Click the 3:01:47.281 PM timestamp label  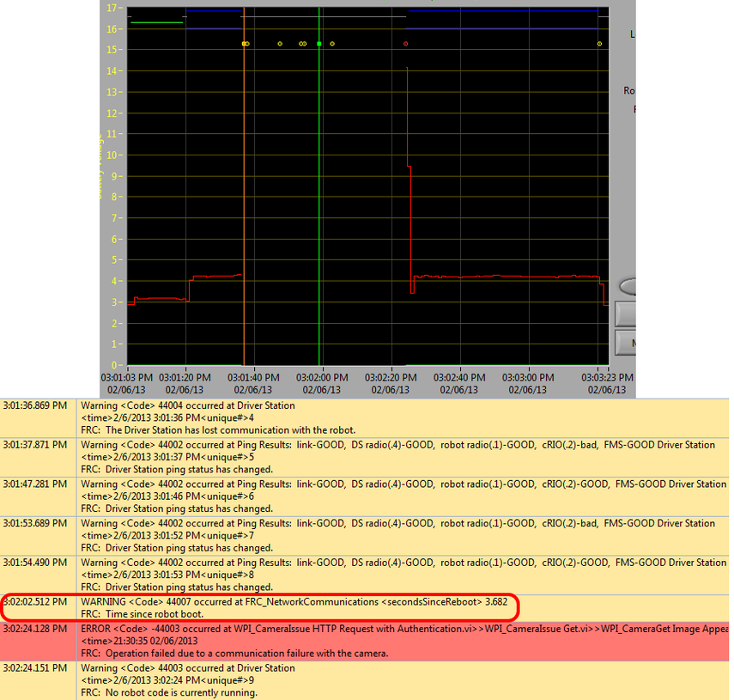(x=35, y=484)
